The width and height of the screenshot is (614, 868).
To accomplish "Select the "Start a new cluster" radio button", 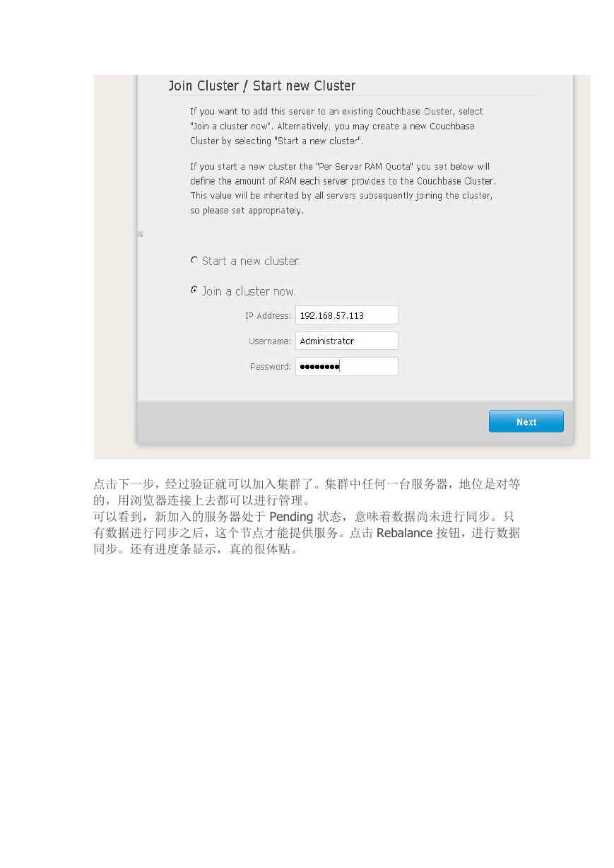I will (x=194, y=260).
